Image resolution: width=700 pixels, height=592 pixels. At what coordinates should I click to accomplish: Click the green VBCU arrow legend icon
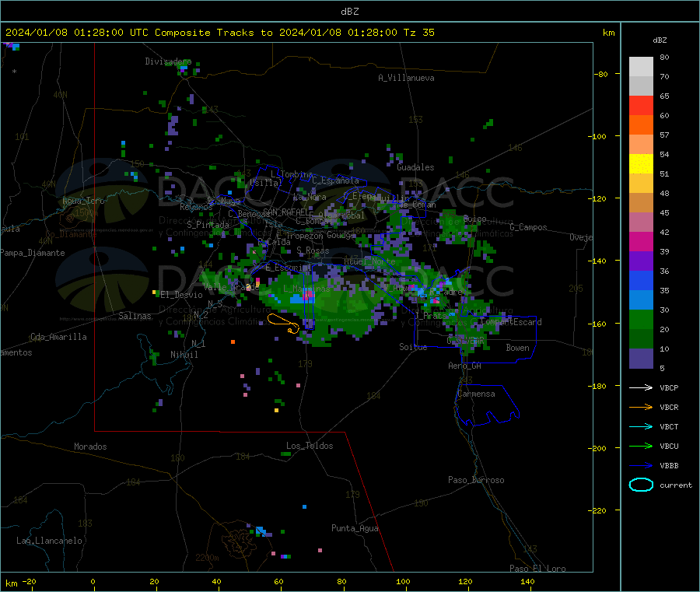(x=641, y=446)
